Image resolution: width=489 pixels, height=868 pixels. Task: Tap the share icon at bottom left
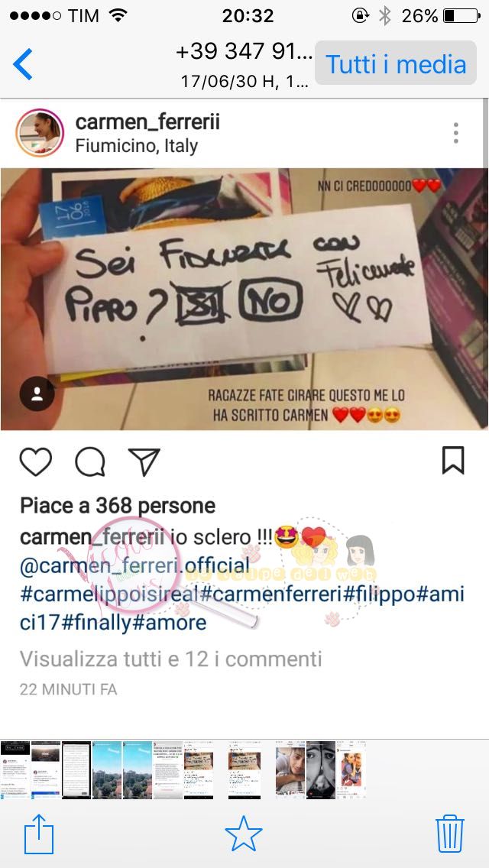(39, 833)
